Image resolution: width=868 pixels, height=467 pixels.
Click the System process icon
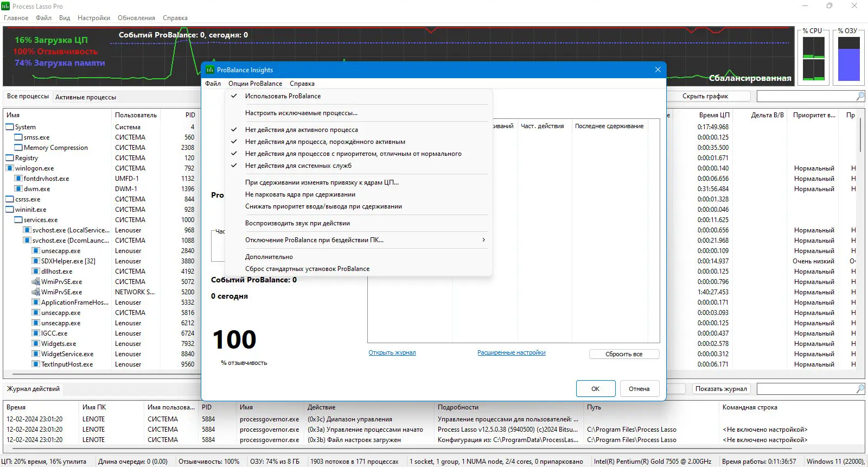pyautogui.click(x=10, y=127)
